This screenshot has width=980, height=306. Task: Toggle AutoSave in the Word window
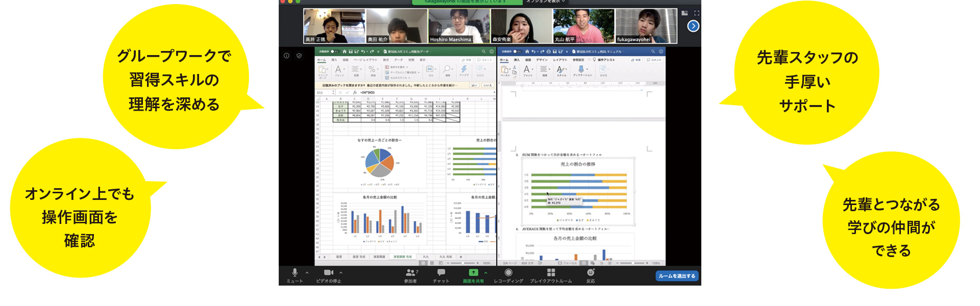[x=517, y=52]
